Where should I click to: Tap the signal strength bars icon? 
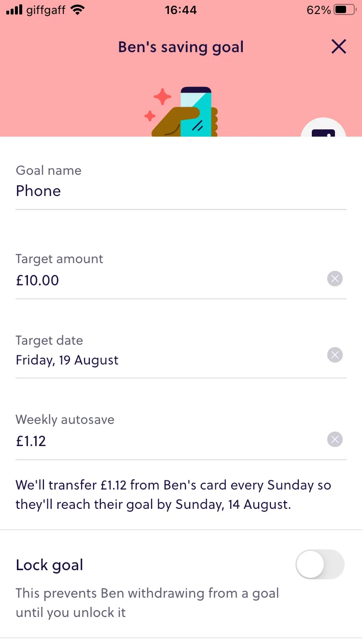(14, 10)
